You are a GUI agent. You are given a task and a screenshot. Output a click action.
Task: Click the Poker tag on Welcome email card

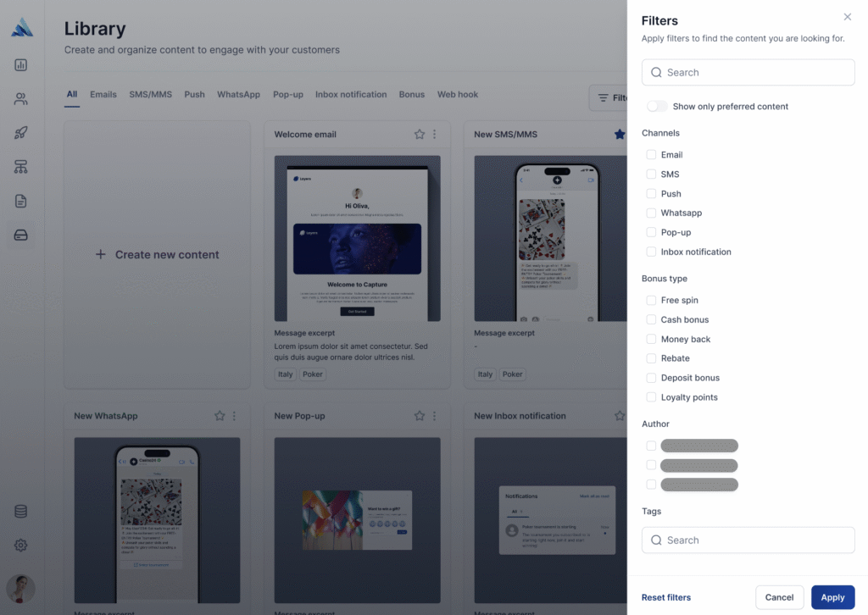[x=313, y=374]
